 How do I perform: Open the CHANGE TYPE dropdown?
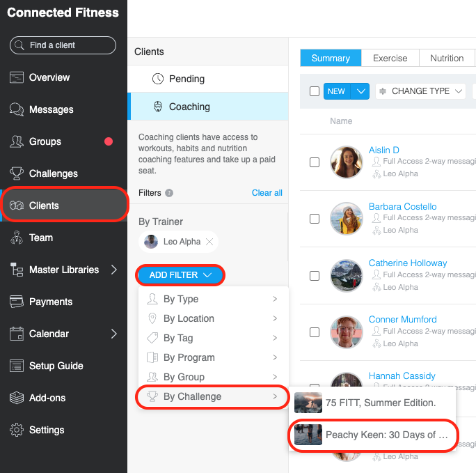421,91
